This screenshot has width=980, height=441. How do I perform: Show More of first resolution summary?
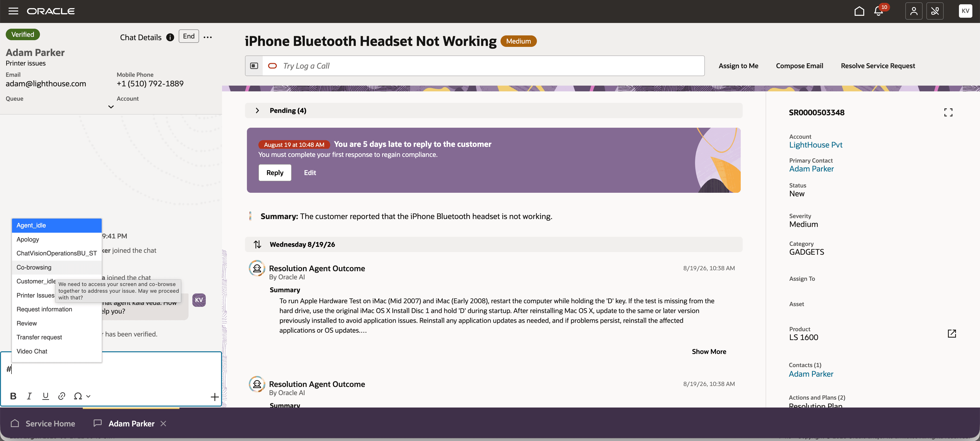tap(709, 352)
